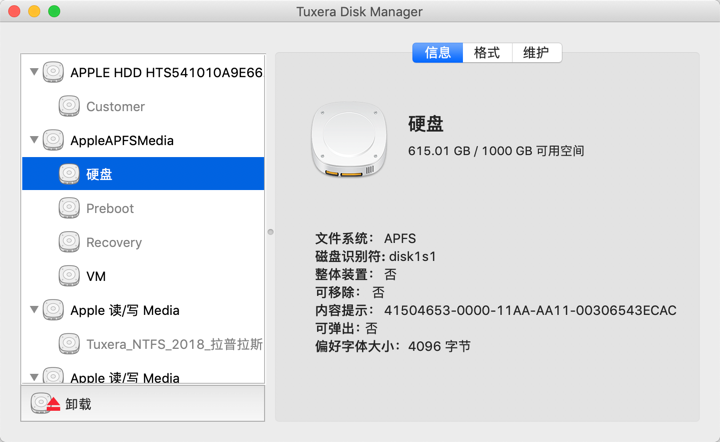The width and height of the screenshot is (720, 442).
Task: Select the Customer volume row
Action: pyautogui.click(x=143, y=106)
